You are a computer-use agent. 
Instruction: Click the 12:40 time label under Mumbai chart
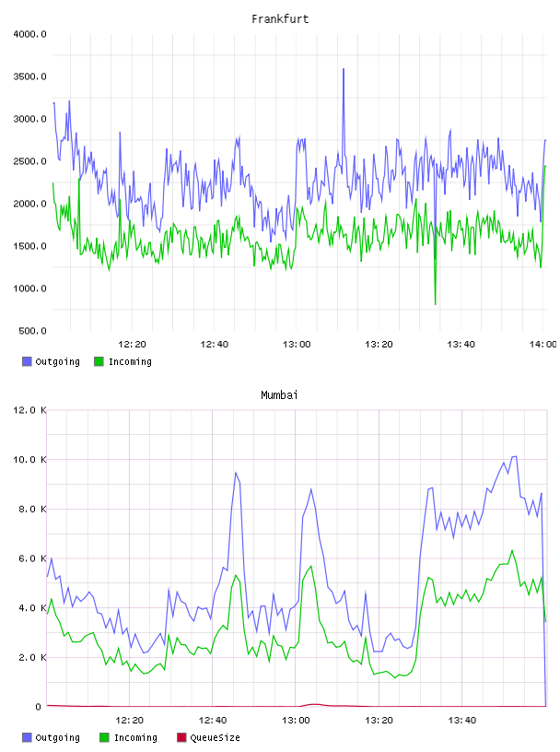pyautogui.click(x=213, y=721)
